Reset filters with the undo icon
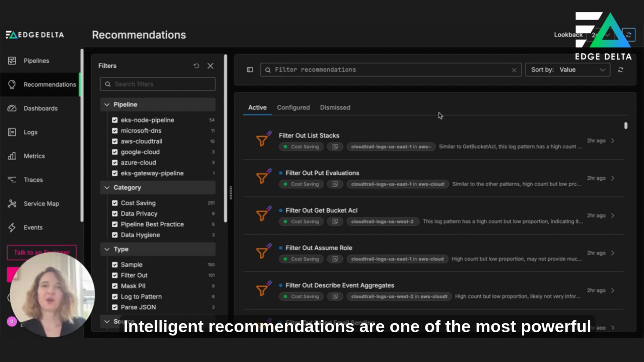The width and height of the screenshot is (644, 362). [x=196, y=66]
